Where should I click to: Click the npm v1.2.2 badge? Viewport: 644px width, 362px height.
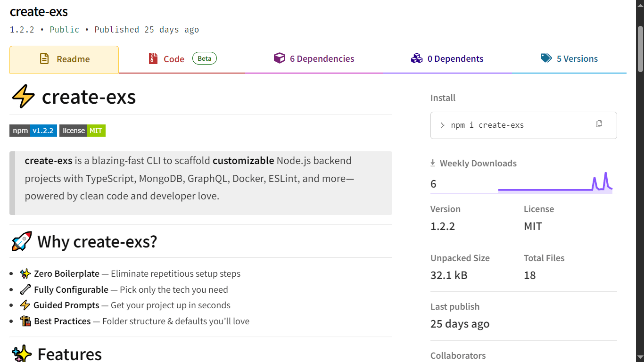[33, 131]
